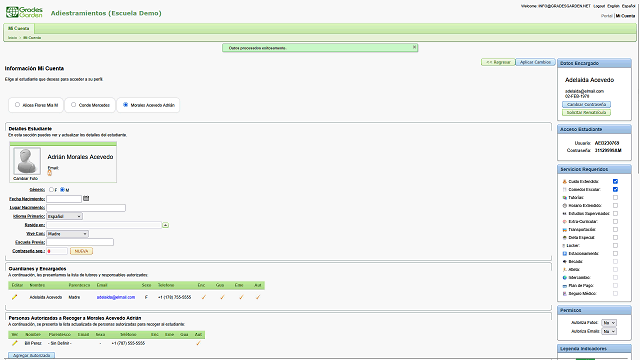Open the birth date calendar picker
Screen dimensions: 640x360
pyautogui.click(x=86, y=198)
